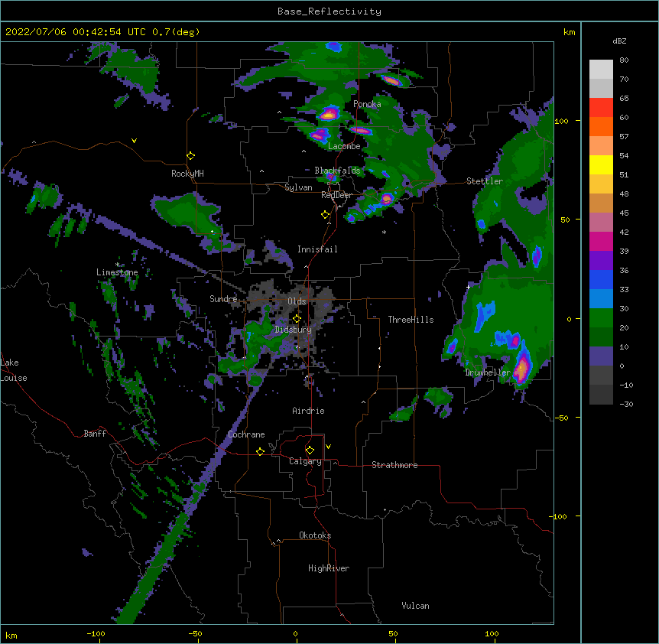Click the Didsbury label
Image resolution: width=659 pixels, height=644 pixels.
click(294, 330)
